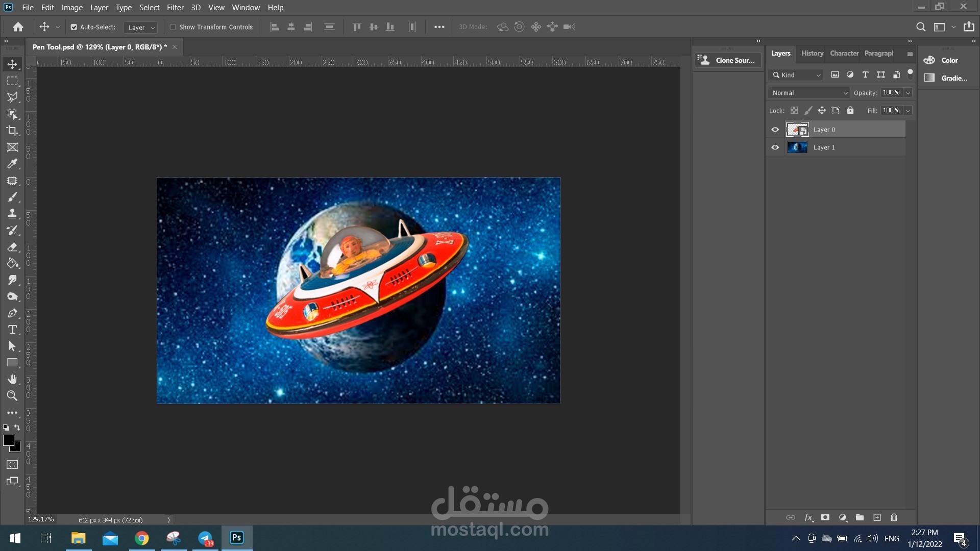The image size is (980, 551).
Task: Open the Clone Source panel button
Action: tap(728, 60)
